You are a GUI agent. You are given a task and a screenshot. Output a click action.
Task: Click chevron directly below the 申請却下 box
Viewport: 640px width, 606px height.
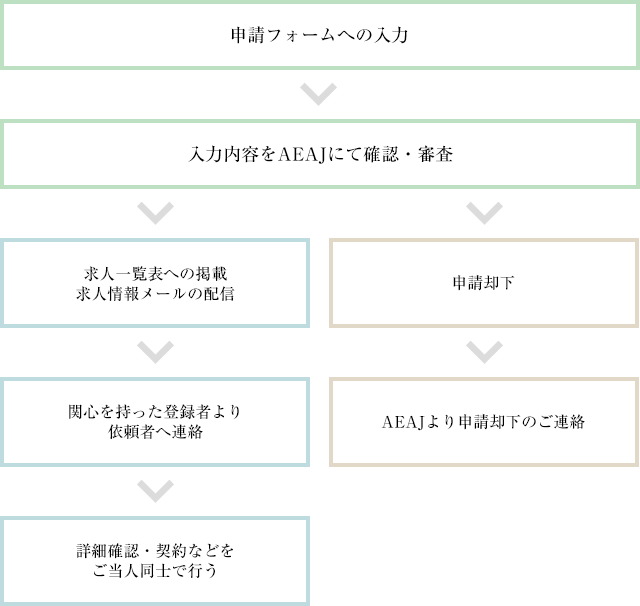(x=484, y=352)
